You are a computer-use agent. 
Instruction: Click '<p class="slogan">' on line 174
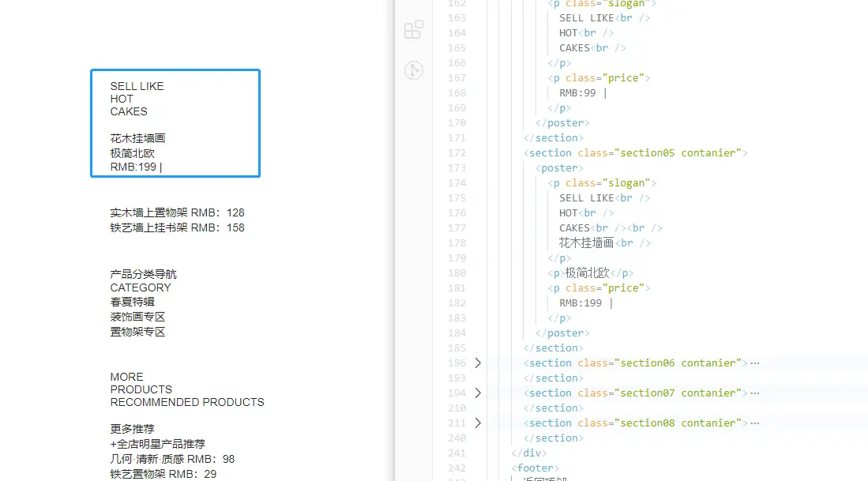(602, 183)
